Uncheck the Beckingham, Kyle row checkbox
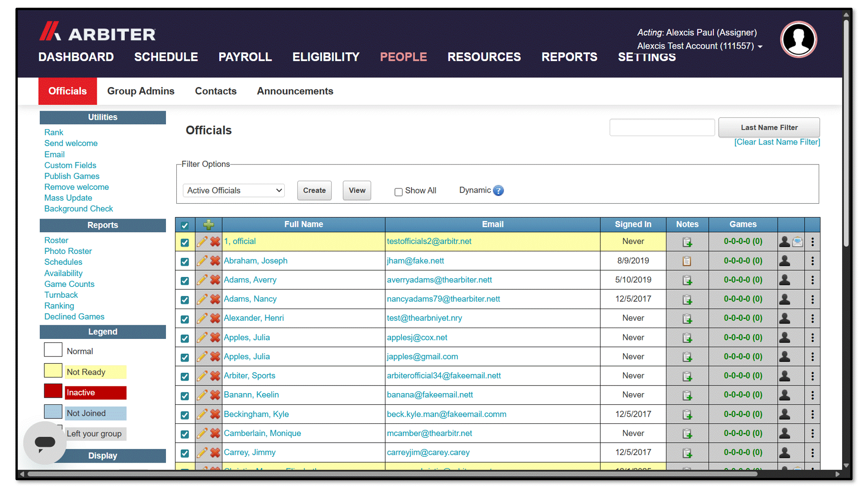Viewport: 868px width, 488px height. [184, 415]
